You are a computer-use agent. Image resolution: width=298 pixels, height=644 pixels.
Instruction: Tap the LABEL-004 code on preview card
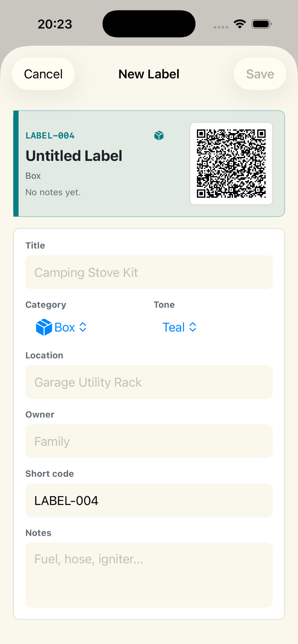[50, 136]
